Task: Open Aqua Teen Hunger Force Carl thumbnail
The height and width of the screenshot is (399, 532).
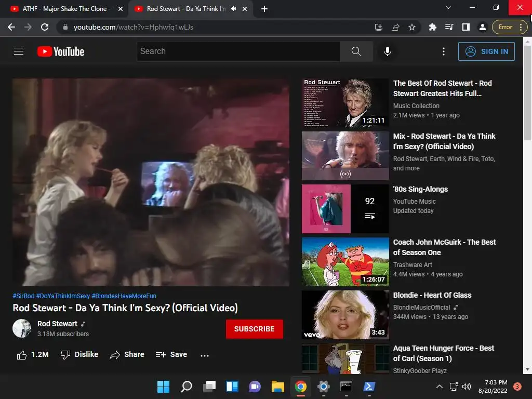Action: coord(345,358)
